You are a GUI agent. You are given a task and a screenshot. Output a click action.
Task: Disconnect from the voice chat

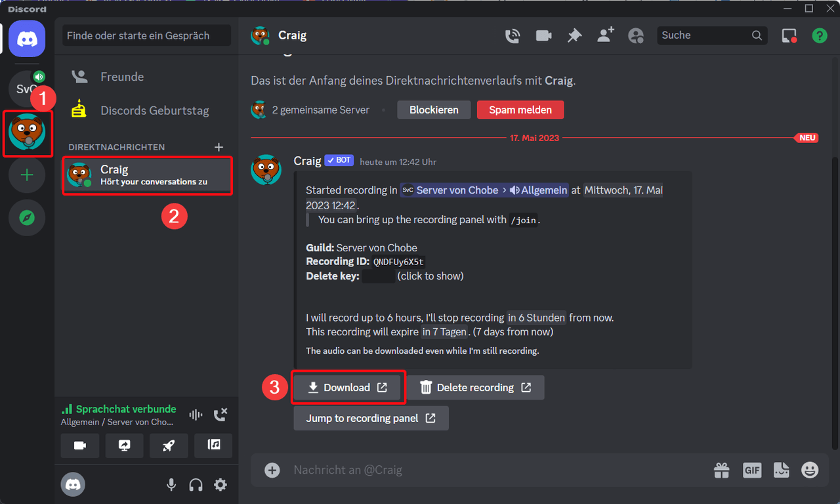point(220,415)
